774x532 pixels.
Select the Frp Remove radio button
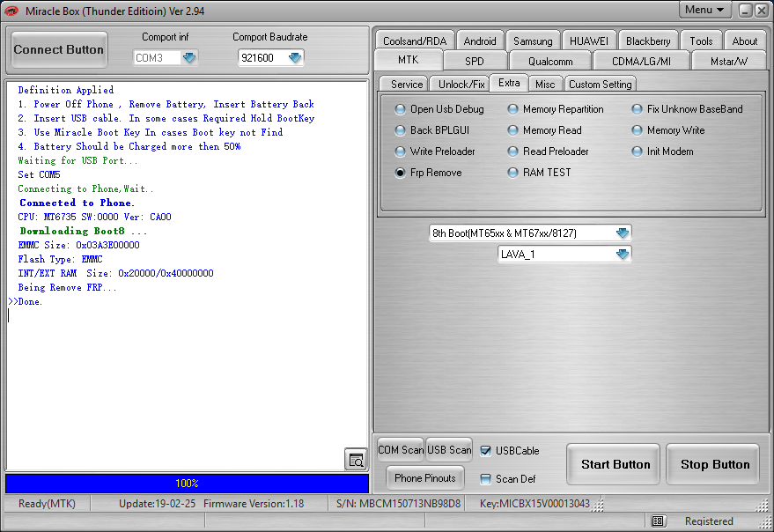(428, 173)
